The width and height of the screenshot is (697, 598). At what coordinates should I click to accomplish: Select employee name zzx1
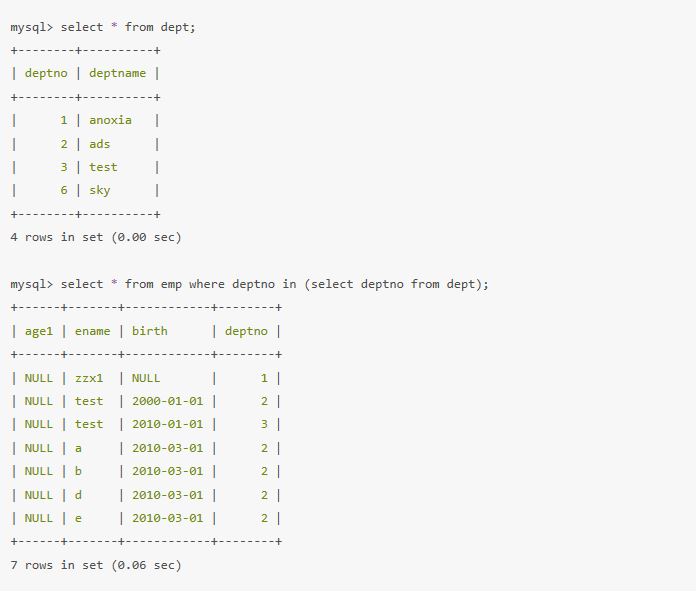[x=89, y=378]
